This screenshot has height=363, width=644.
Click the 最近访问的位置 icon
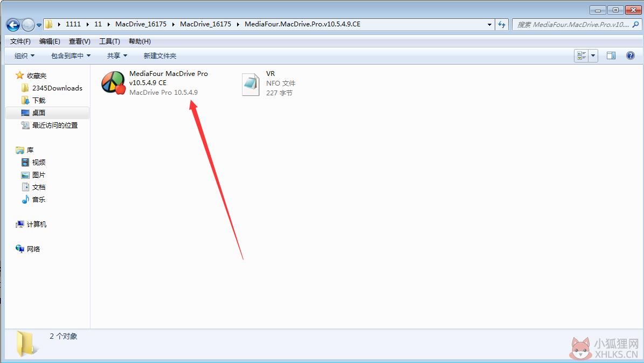coord(25,125)
